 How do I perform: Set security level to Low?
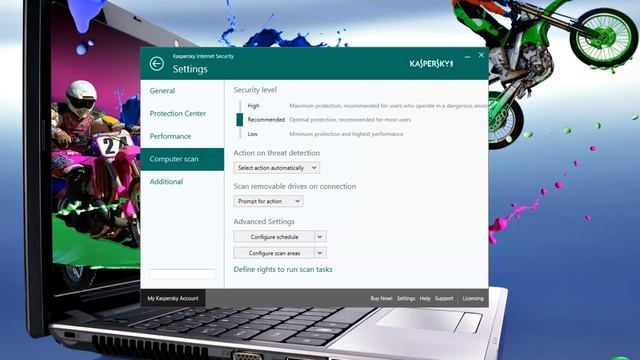point(253,134)
